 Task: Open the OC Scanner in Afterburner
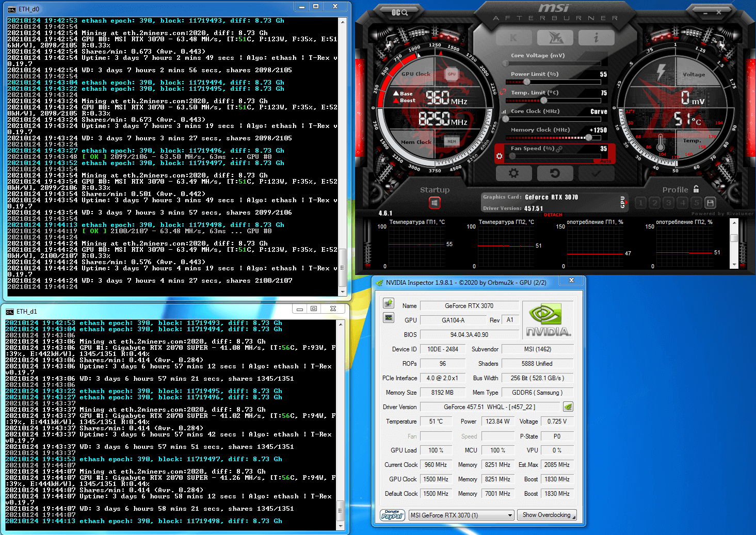point(399,12)
